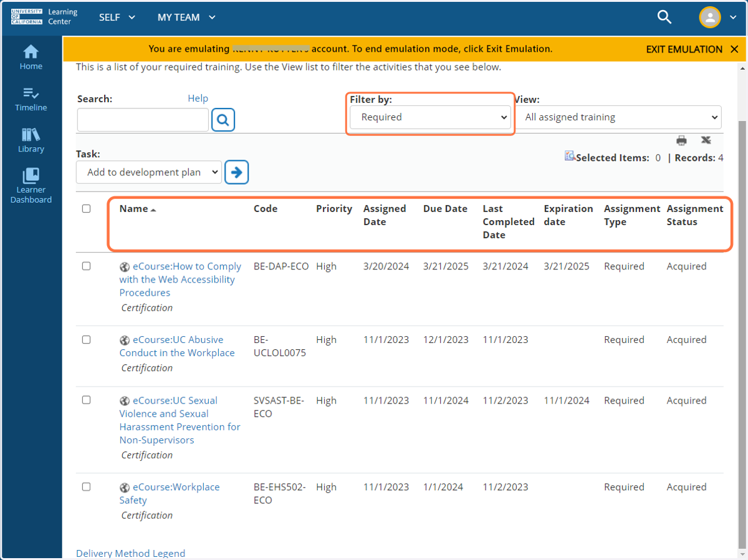Click the blue arrow Go button for Task
Screen dimensions: 748x560
237,172
